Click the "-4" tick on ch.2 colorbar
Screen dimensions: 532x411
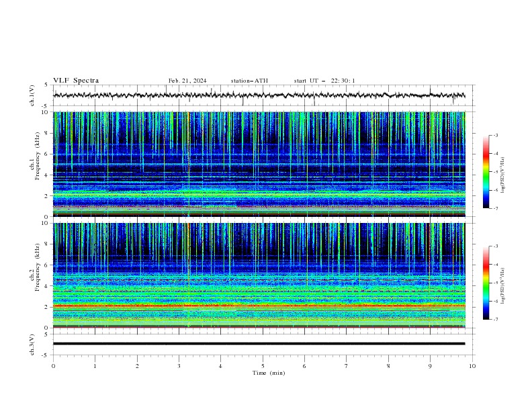496,265
